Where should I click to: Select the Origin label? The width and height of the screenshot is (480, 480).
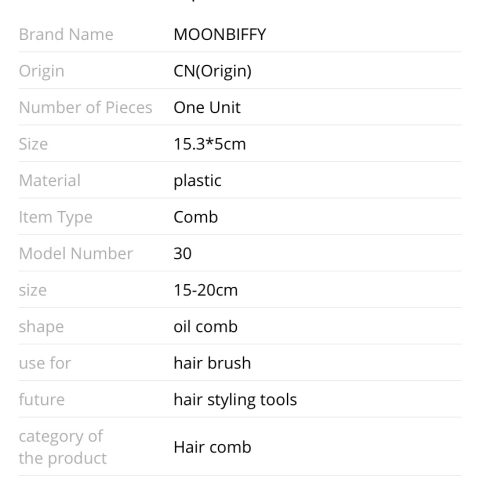pyautogui.click(x=41, y=71)
